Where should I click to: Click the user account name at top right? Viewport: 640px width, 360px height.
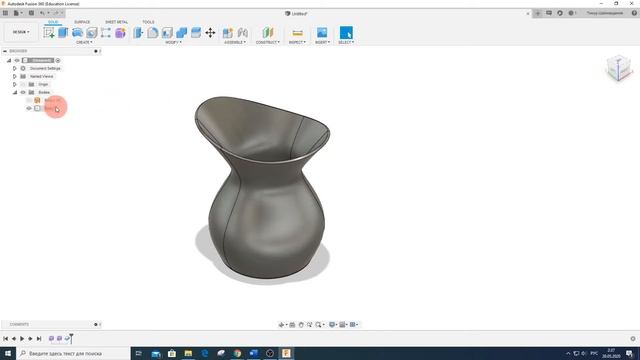point(604,13)
